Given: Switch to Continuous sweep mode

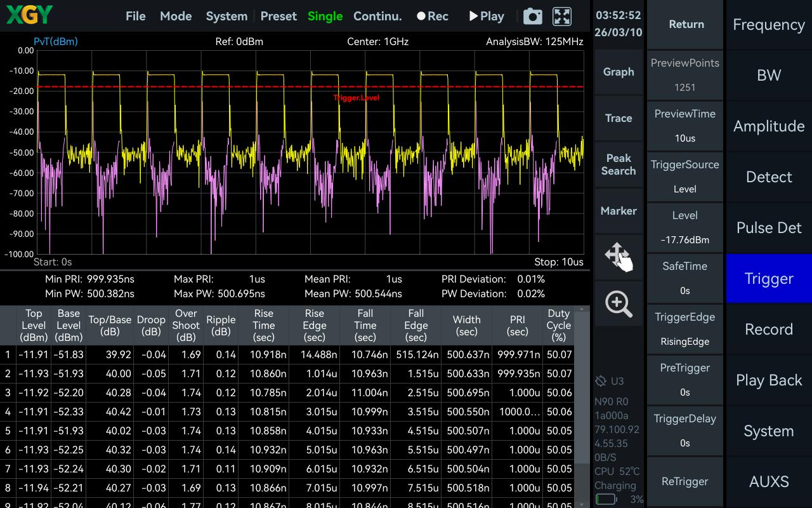Looking at the screenshot, I should pos(377,17).
